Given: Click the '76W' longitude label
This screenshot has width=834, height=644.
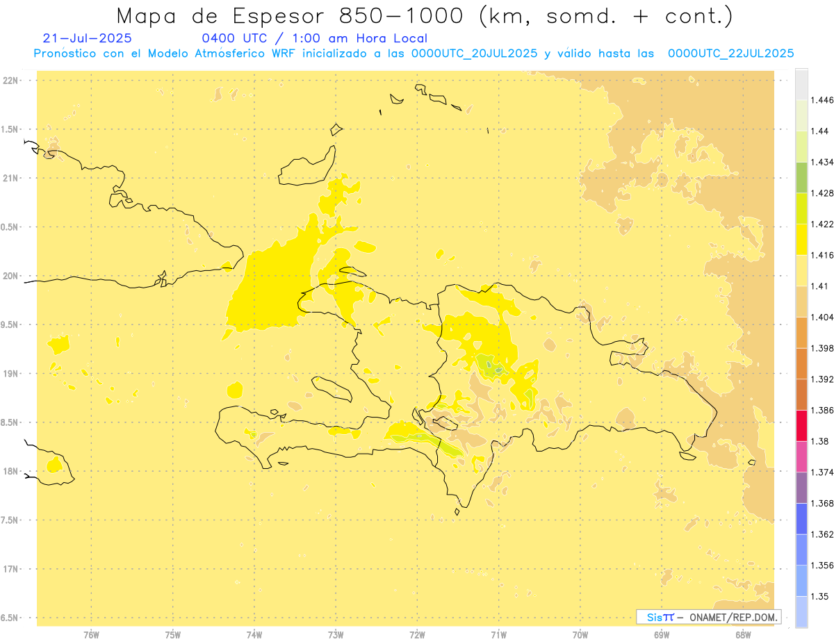Looking at the screenshot, I should 91,635.
